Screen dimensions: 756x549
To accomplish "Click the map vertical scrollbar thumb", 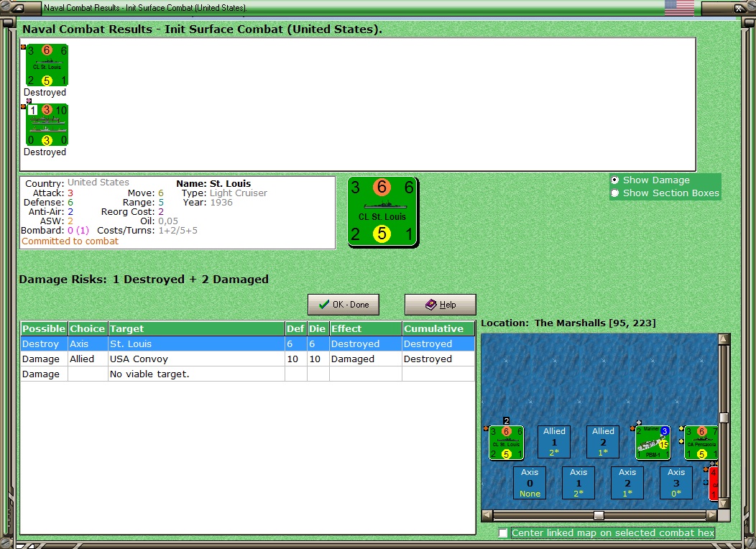I will 723,417.
